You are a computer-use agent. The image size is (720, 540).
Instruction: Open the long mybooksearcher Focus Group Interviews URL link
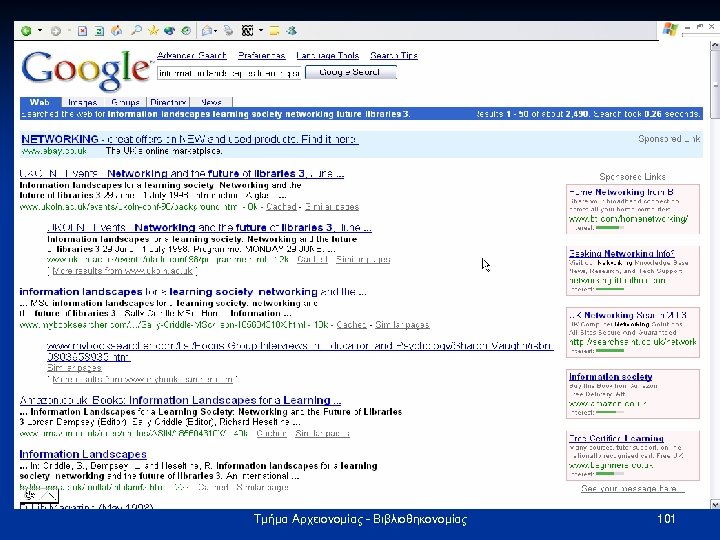(x=300, y=351)
